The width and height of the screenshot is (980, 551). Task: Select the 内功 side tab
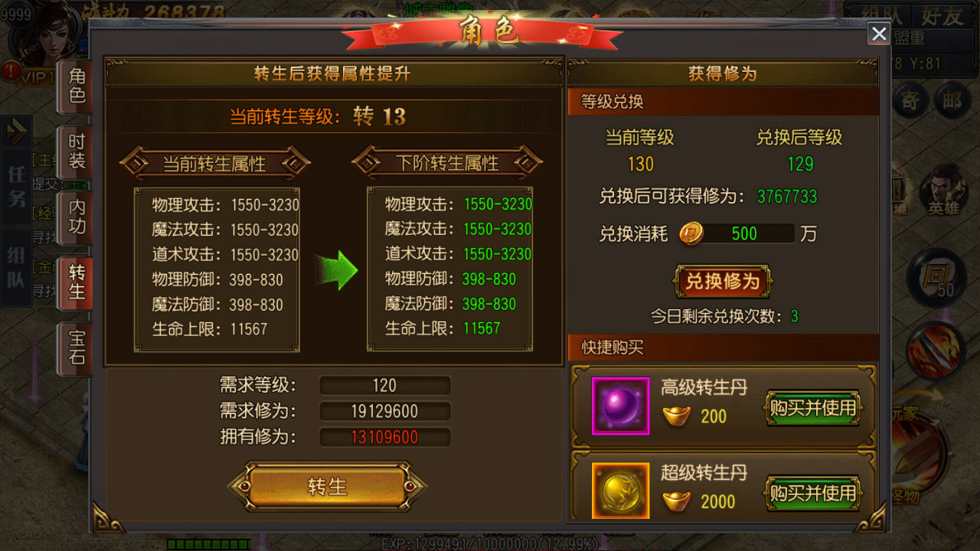click(x=77, y=217)
